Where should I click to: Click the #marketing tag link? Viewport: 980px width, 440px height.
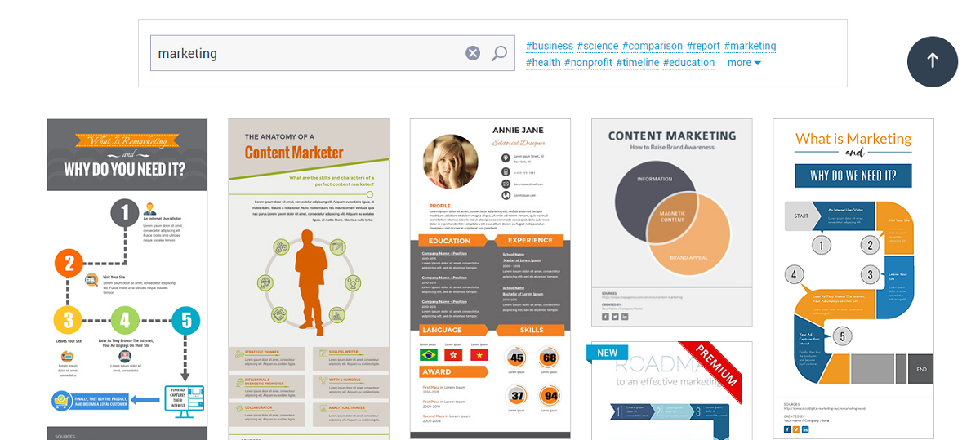pyautogui.click(x=750, y=46)
